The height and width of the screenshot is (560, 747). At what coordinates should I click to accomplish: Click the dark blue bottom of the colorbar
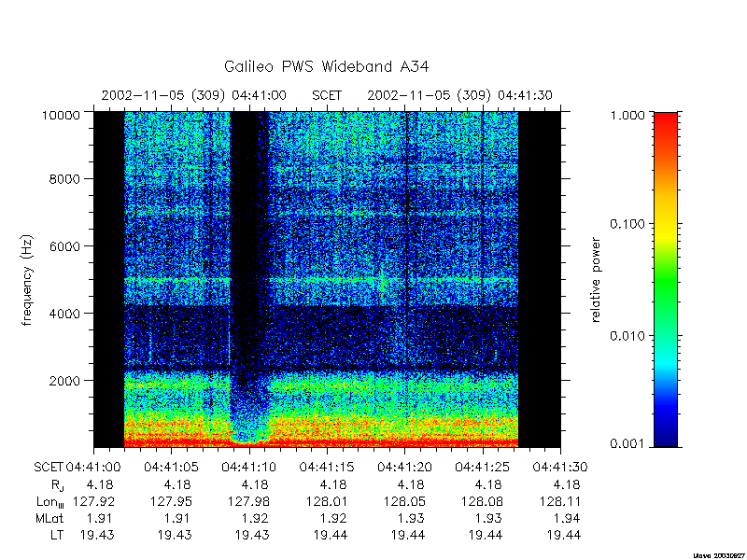666,436
